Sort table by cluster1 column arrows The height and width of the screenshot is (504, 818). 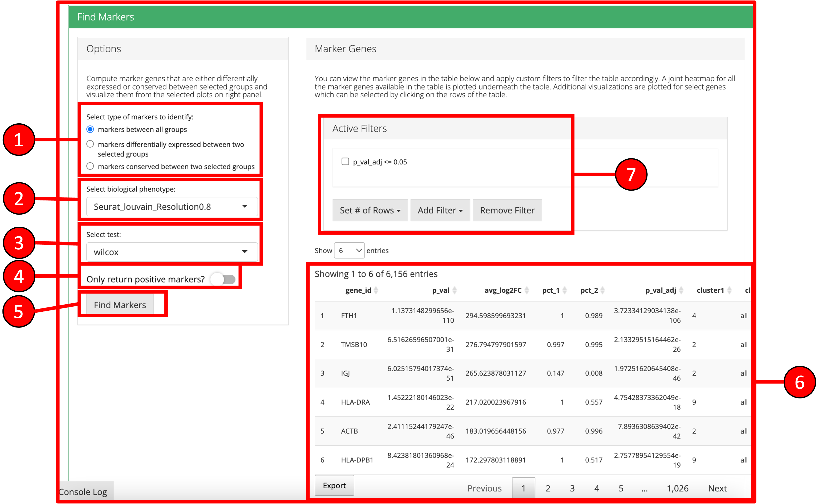coord(729,290)
